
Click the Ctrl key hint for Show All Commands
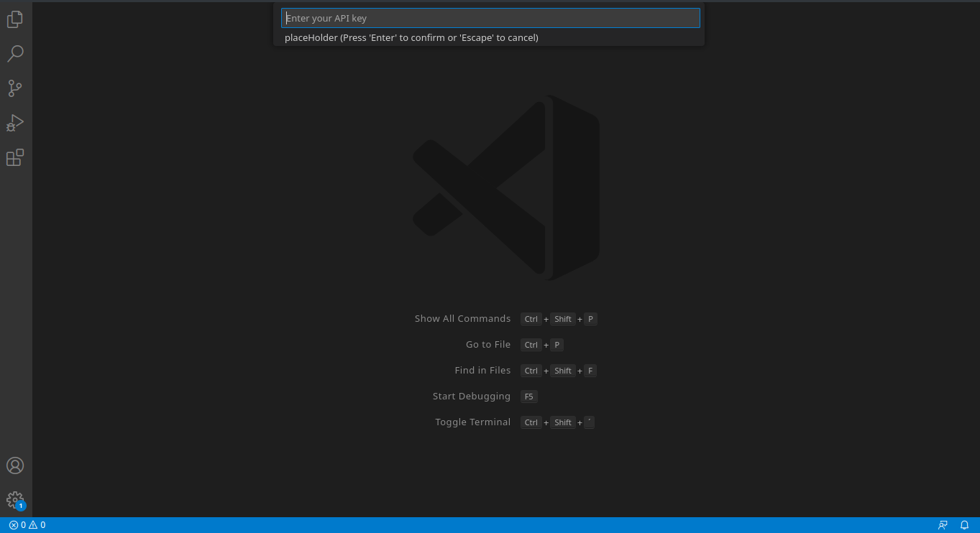click(x=531, y=319)
